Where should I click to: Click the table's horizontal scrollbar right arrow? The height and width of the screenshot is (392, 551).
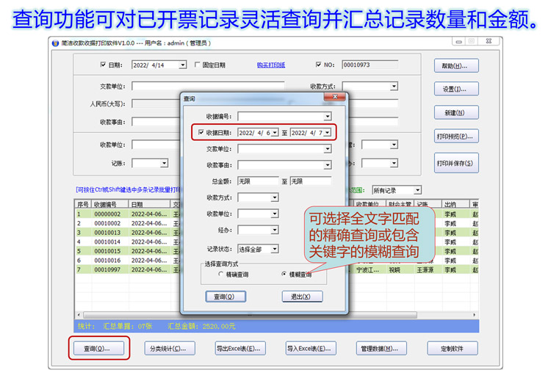pos(474,315)
